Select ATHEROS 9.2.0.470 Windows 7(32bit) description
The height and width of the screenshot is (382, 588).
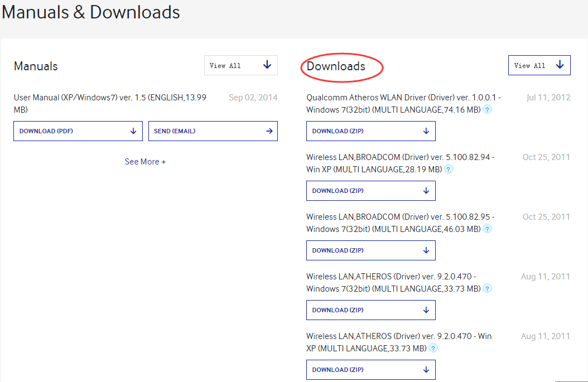(393, 282)
